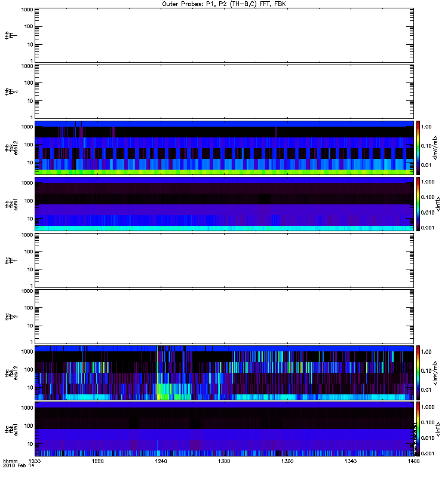Select the thb fff 2 empty spectrogram panel

(x=224, y=92)
